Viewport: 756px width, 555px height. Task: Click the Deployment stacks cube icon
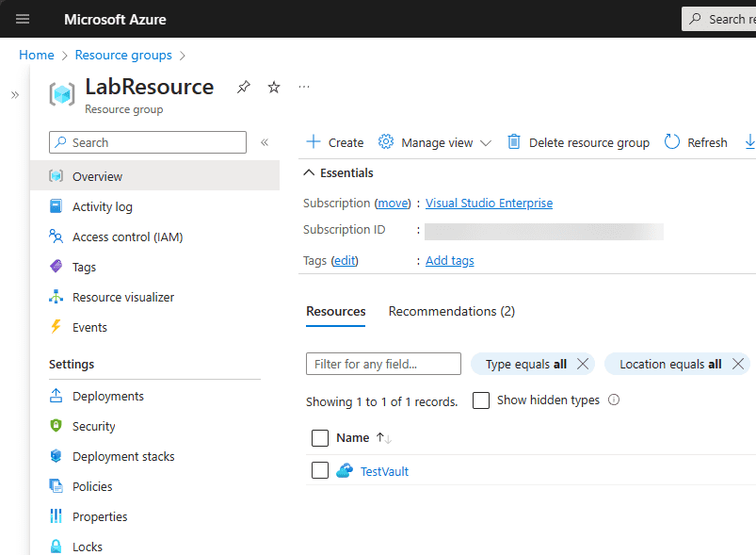(x=56, y=456)
